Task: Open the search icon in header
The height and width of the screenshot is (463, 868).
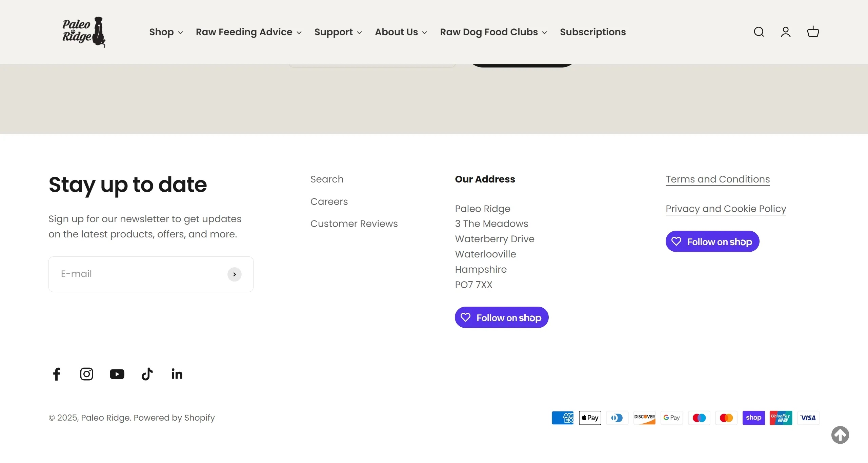Action: tap(759, 32)
